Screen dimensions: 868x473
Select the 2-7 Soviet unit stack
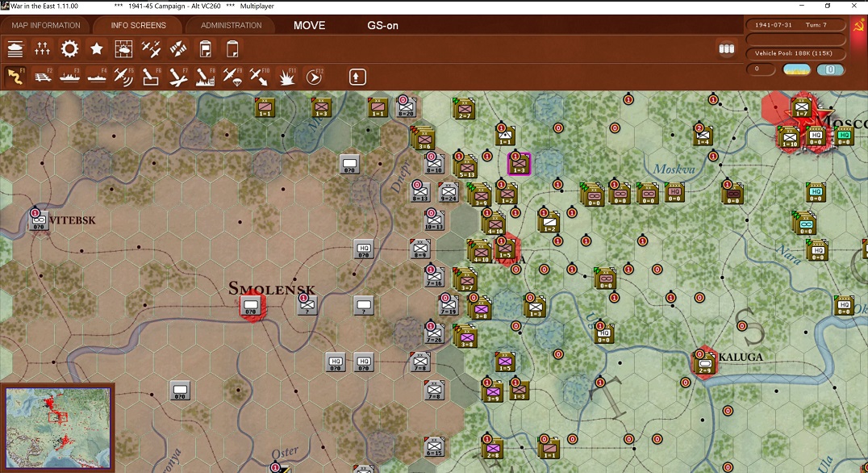pos(463,109)
